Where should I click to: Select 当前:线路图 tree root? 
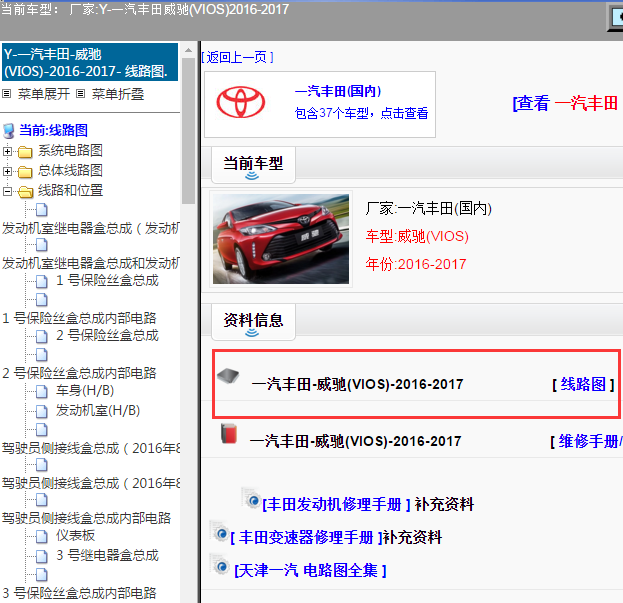point(54,130)
